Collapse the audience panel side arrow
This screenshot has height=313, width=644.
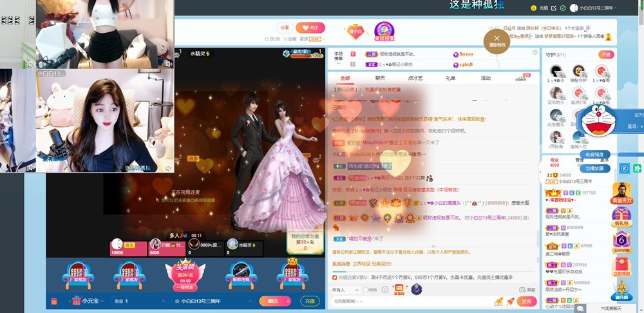tap(540, 173)
